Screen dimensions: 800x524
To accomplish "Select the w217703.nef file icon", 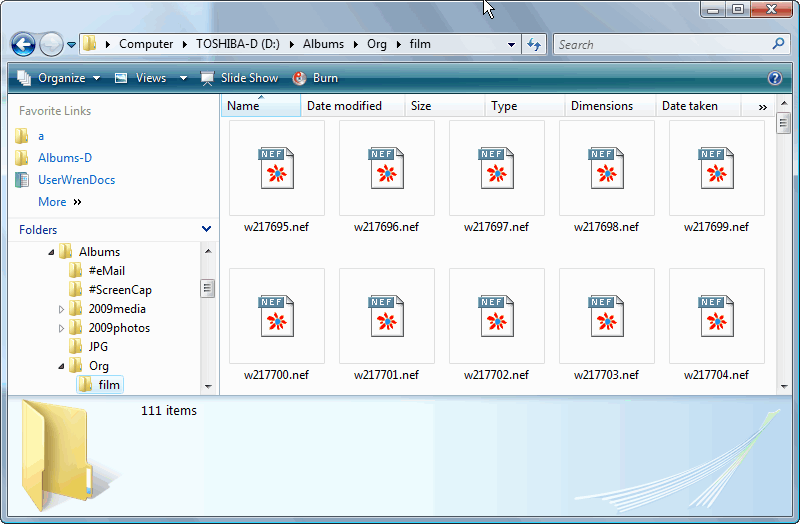I will click(x=607, y=316).
